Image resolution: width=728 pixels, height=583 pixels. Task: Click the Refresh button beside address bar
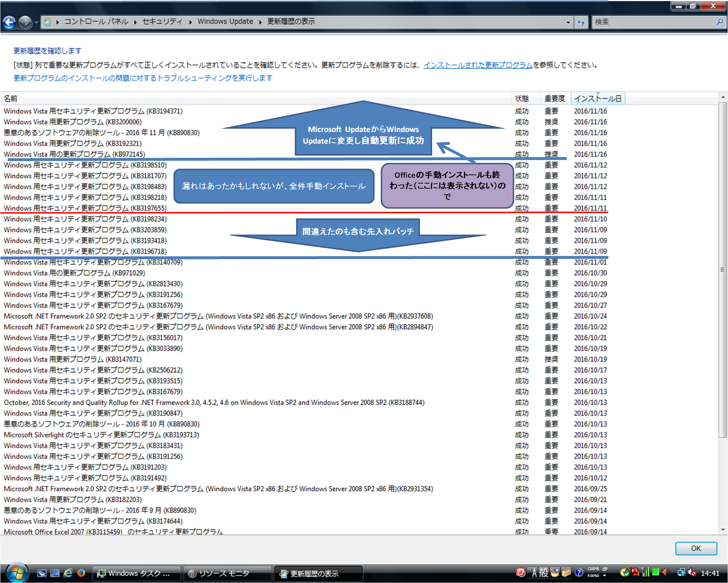pos(581,22)
